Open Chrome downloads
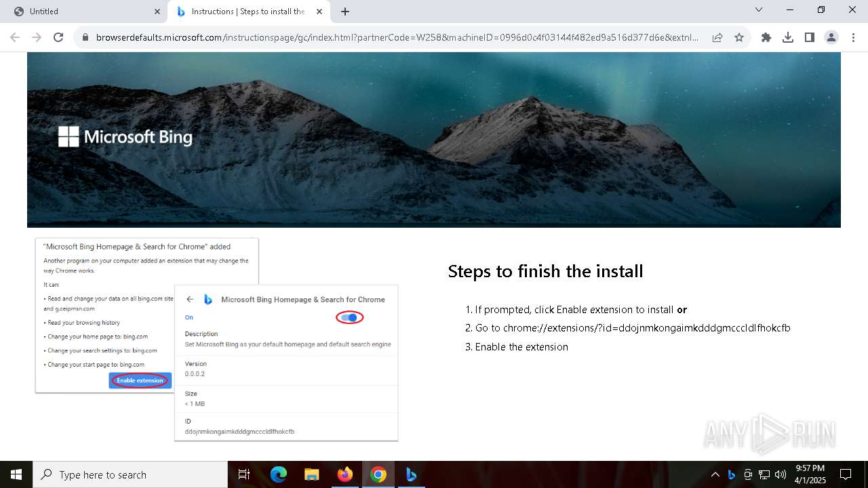Screen dimensions: 868x488 click(x=788, y=37)
